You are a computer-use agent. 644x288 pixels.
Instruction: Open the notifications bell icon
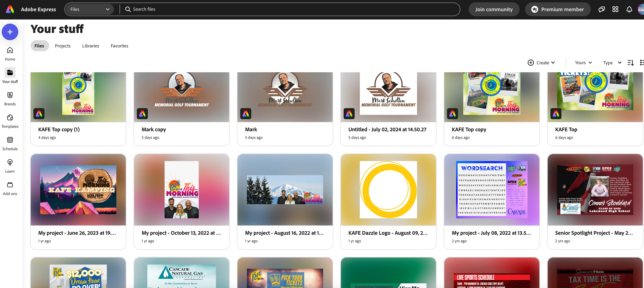point(629,9)
